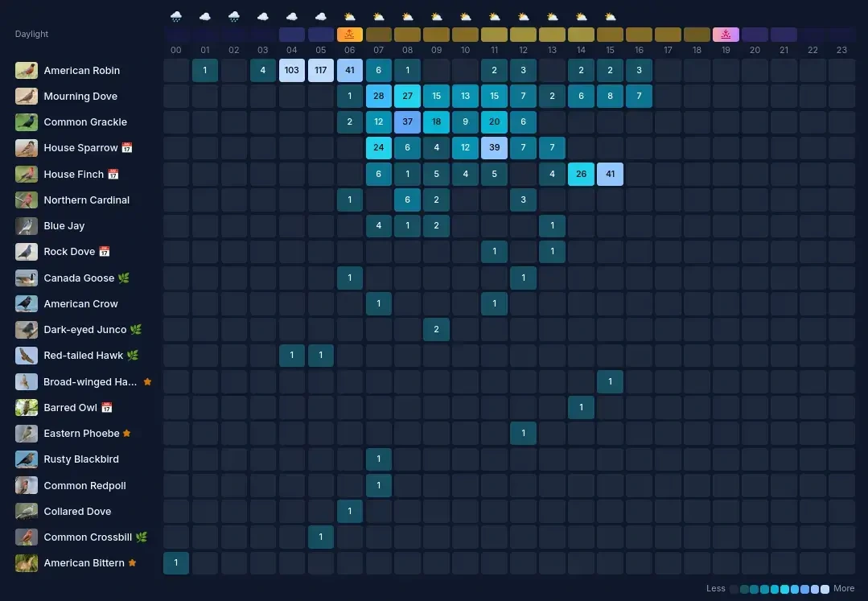Click the sunrise icon in the Daylight row
This screenshot has height=601, width=868.
tap(349, 35)
